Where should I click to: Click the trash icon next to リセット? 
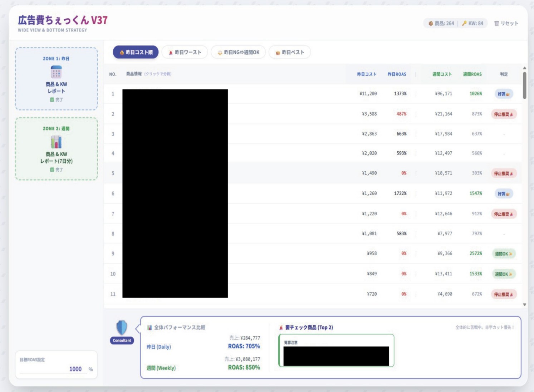[496, 24]
